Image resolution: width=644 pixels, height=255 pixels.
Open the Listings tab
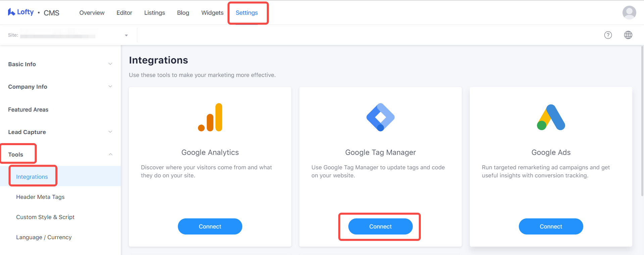155,13
